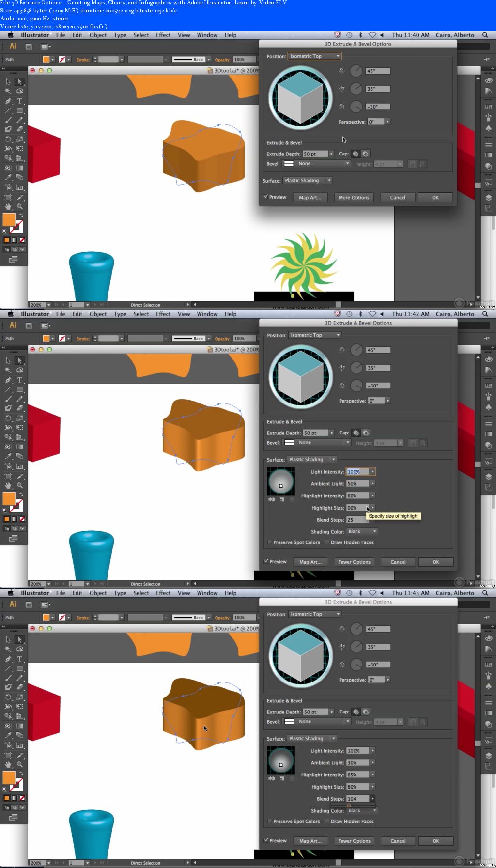
Task: Click the orange fill swatch in the 11:40 AM toolbox
Action: 9,219
